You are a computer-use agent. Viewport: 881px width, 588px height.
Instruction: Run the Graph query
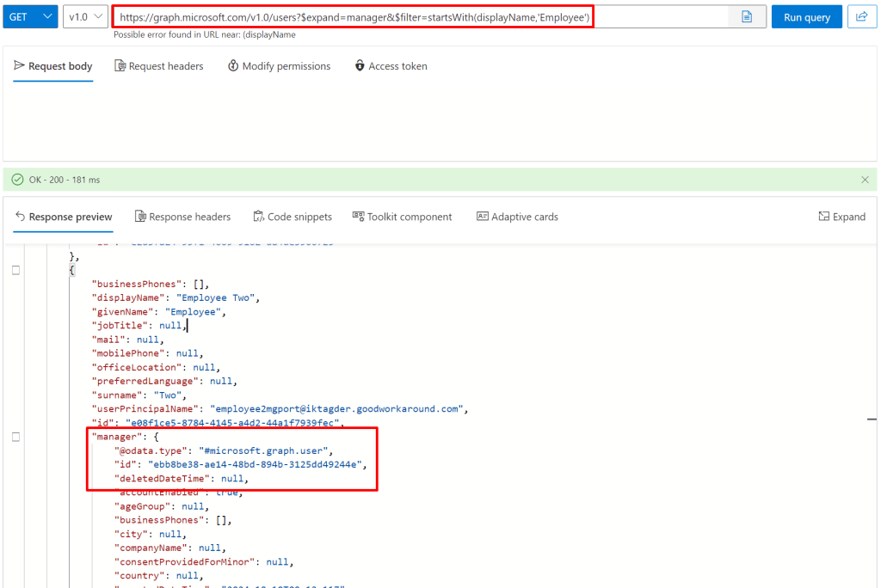pyautogui.click(x=806, y=17)
